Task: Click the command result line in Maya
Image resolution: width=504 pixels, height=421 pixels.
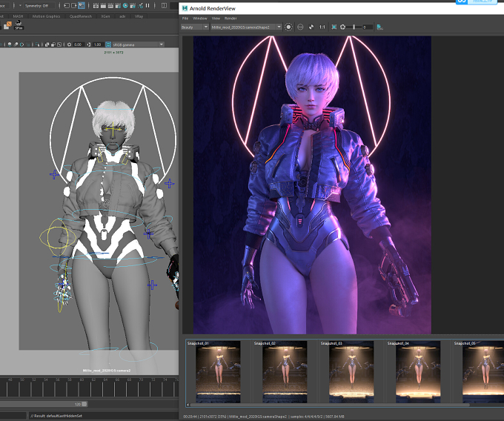Action: click(104, 416)
